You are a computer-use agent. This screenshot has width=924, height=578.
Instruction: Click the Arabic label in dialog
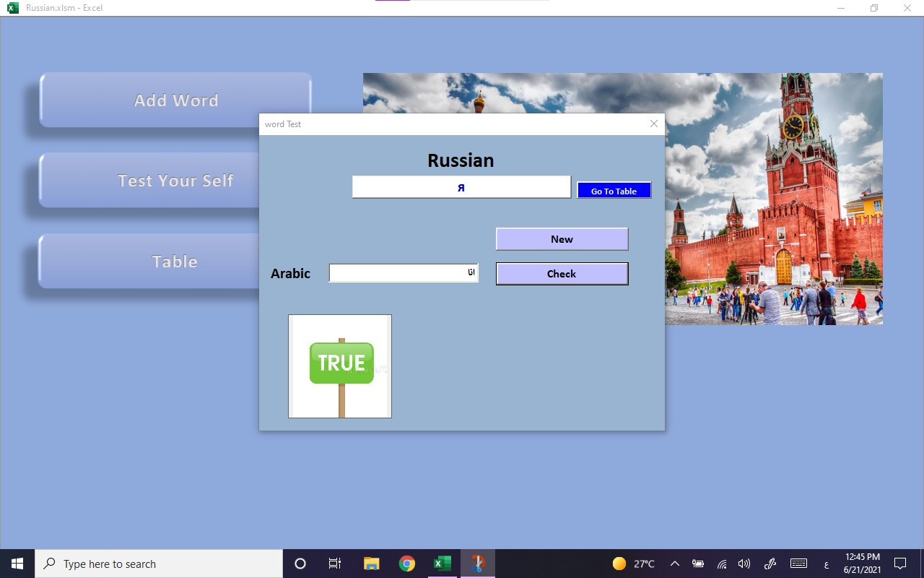[290, 273]
